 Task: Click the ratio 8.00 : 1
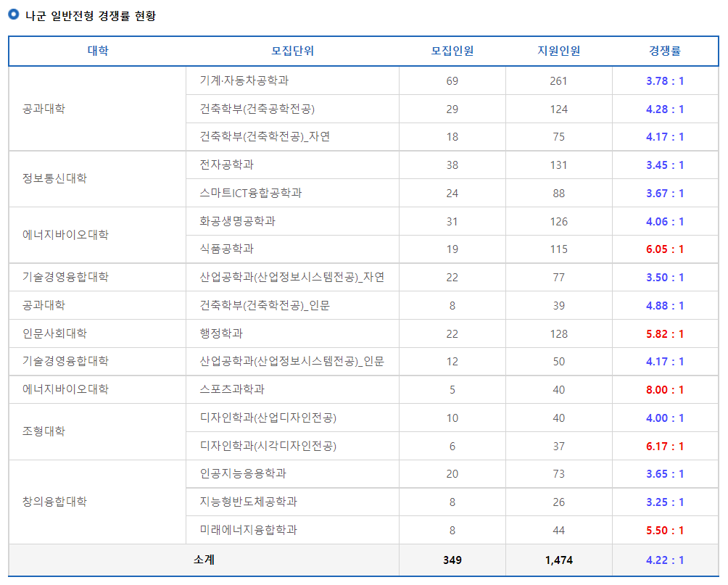(x=665, y=389)
